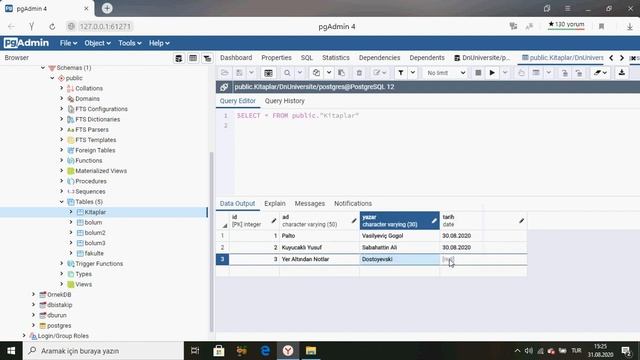
Task: Click the 'Kuyucaklı Yusuf' ad cell
Action: [319, 248]
